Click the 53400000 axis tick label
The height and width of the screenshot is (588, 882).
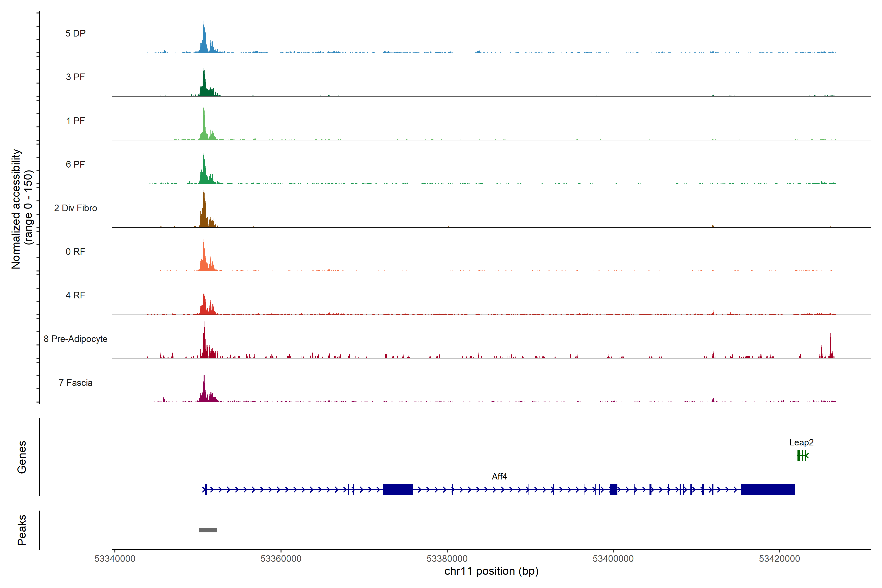(613, 559)
